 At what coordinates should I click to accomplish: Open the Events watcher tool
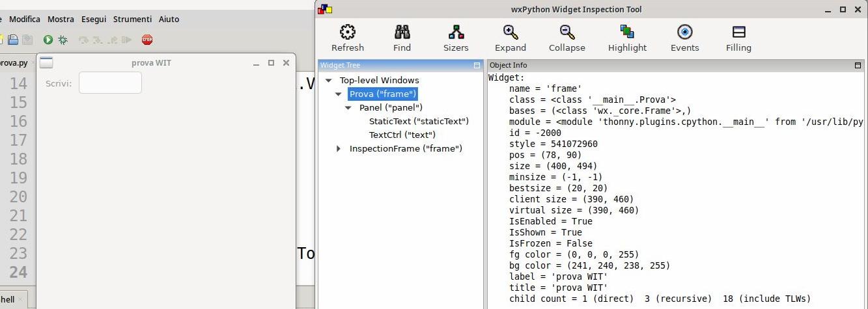click(x=684, y=33)
